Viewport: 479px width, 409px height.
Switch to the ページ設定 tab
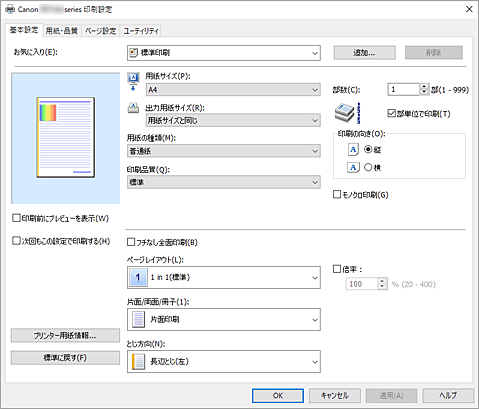click(x=100, y=31)
